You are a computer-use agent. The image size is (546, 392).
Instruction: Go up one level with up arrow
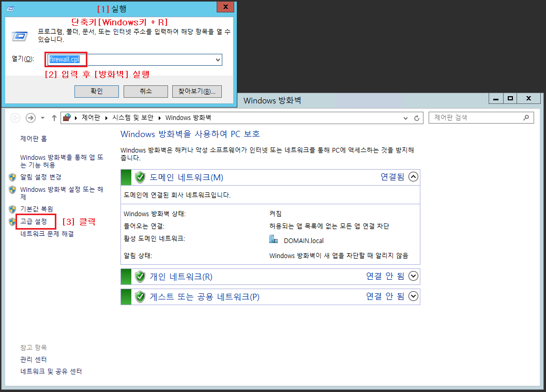(54, 118)
